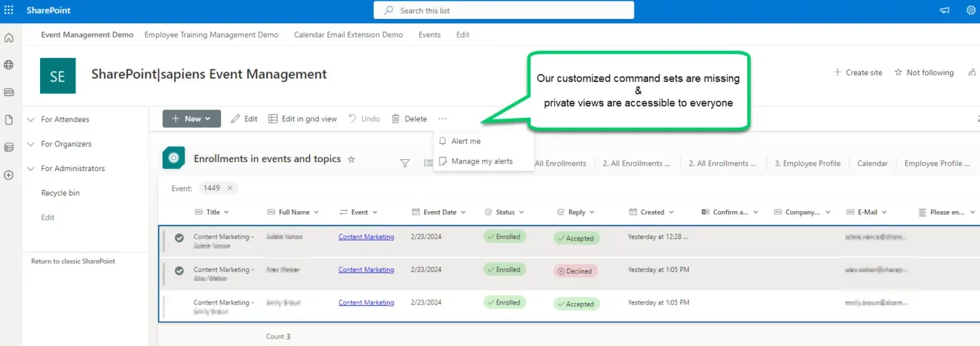Go to Home in left rail
This screenshot has height=346, width=980.
point(9,37)
